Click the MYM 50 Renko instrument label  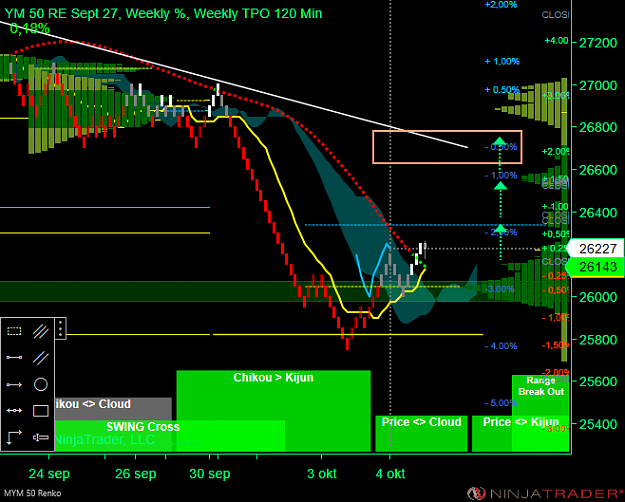click(32, 494)
